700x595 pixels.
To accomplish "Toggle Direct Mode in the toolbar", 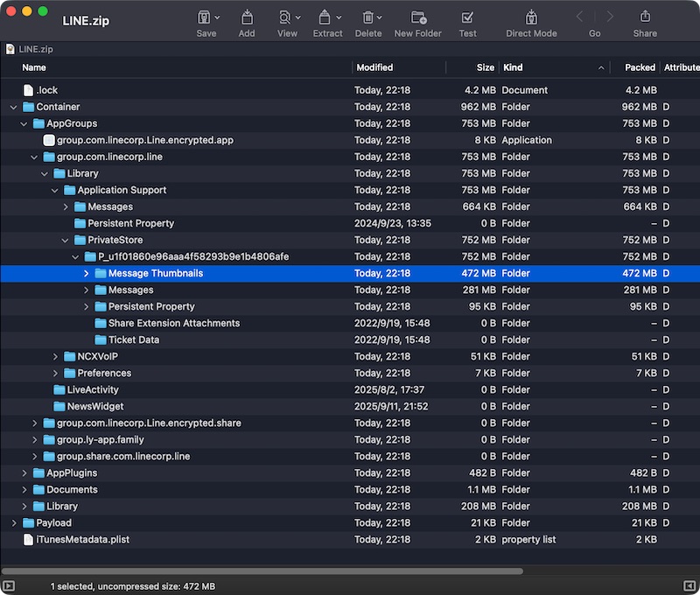I will [531, 17].
